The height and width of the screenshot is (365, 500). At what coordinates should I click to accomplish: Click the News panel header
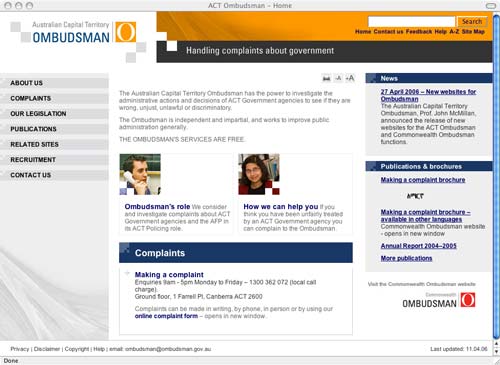pyautogui.click(x=429, y=78)
